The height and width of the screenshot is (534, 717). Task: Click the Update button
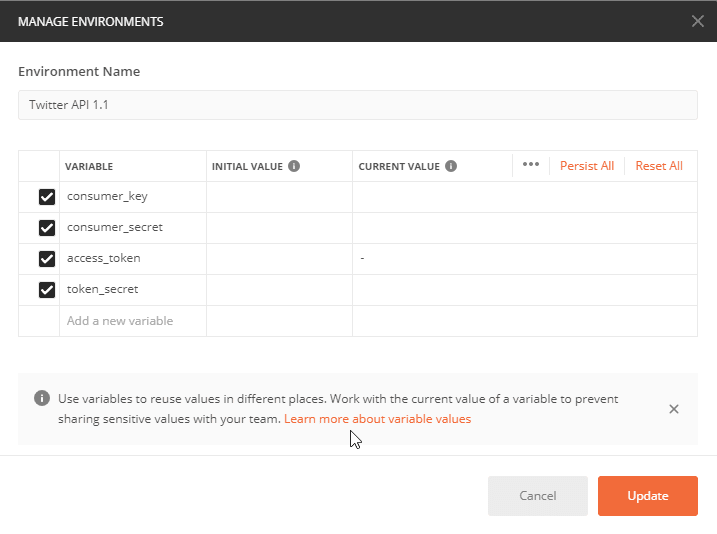647,496
